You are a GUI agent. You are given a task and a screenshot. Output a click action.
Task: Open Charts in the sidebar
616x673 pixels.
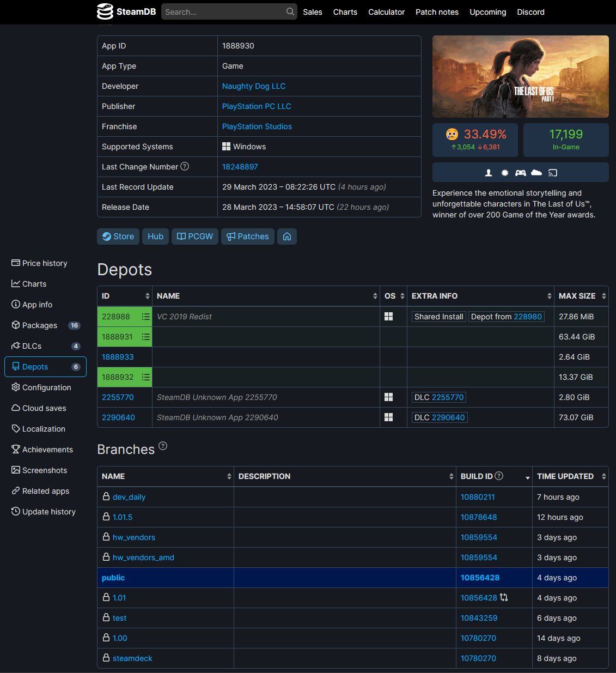click(45, 284)
